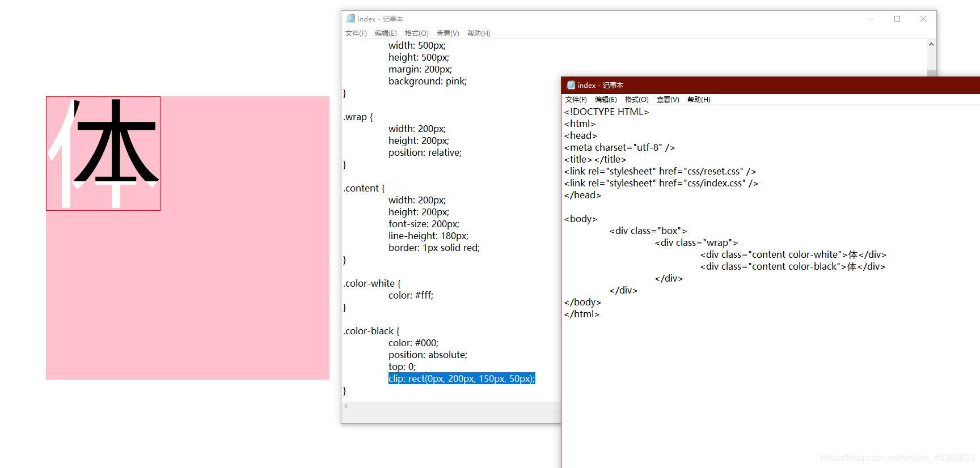Click the css/reset.css link line

660,171
